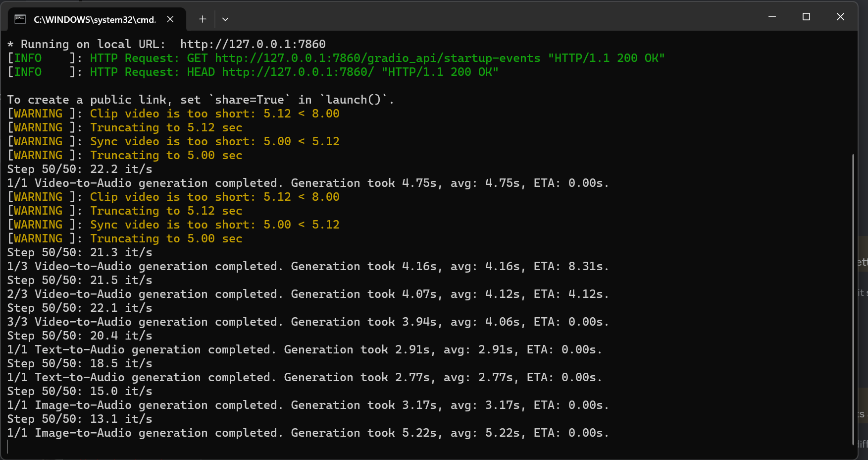Screen dimensions: 868x460
Task: Click the Text-to-Audio line that took 2.77s
Action: [304, 377]
